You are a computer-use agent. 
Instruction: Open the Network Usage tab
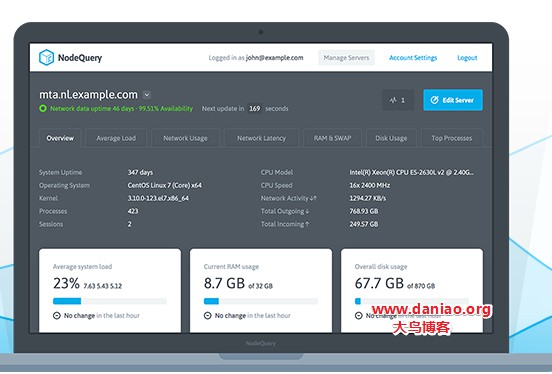pyautogui.click(x=186, y=138)
